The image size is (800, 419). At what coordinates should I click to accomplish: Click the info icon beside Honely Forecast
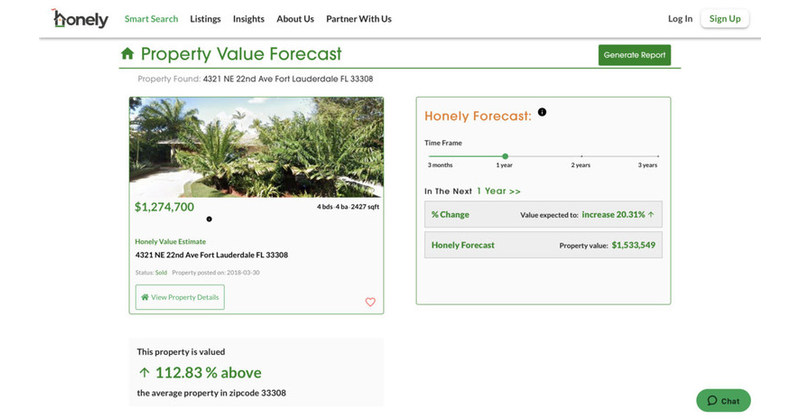[542, 112]
